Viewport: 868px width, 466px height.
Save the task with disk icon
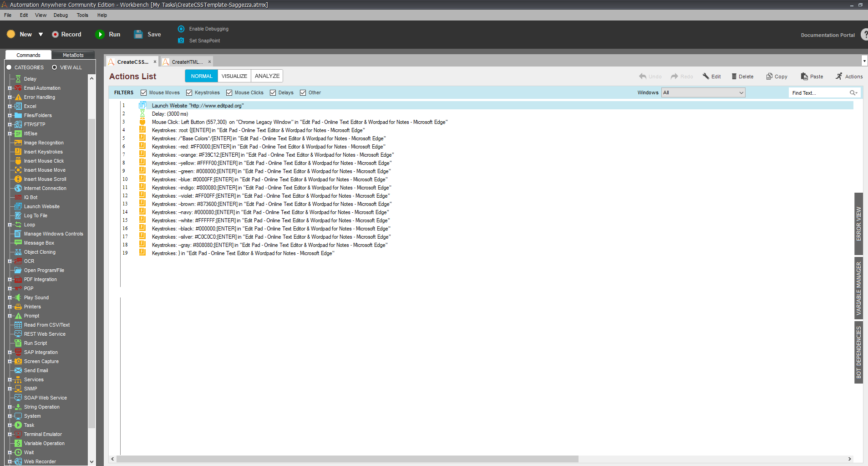pos(138,34)
